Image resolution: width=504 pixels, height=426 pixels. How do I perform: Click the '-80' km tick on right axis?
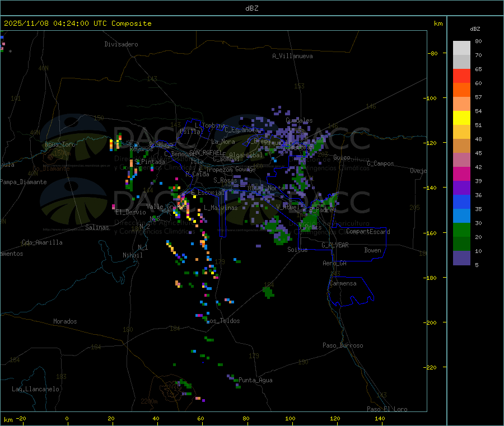tap(432, 53)
